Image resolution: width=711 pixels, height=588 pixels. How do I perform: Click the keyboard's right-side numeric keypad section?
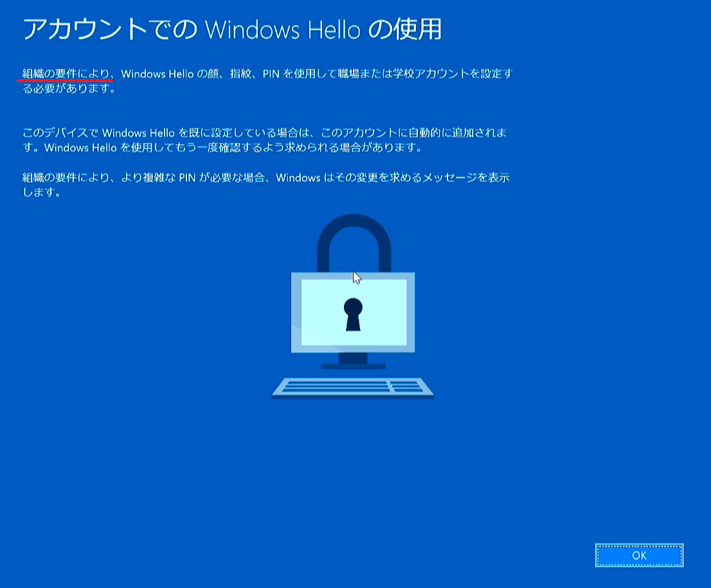(x=408, y=387)
